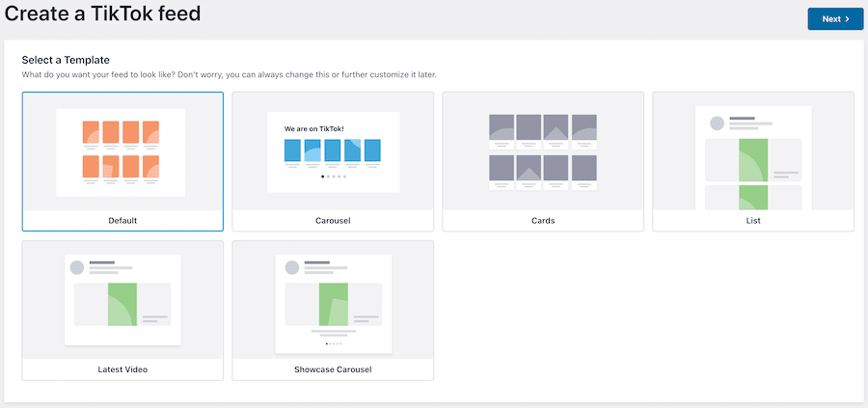868x408 pixels.
Task: Select the Default template preview image
Action: point(122,151)
